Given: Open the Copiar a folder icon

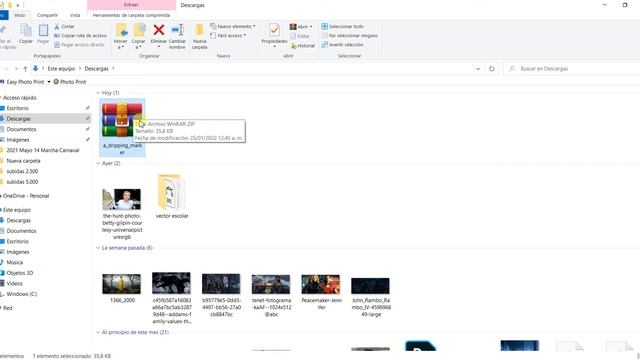Looking at the screenshot, I should coord(139,31).
